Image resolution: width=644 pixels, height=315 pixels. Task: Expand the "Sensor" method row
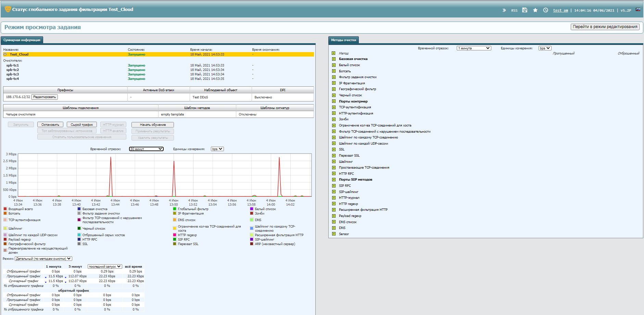click(333, 234)
